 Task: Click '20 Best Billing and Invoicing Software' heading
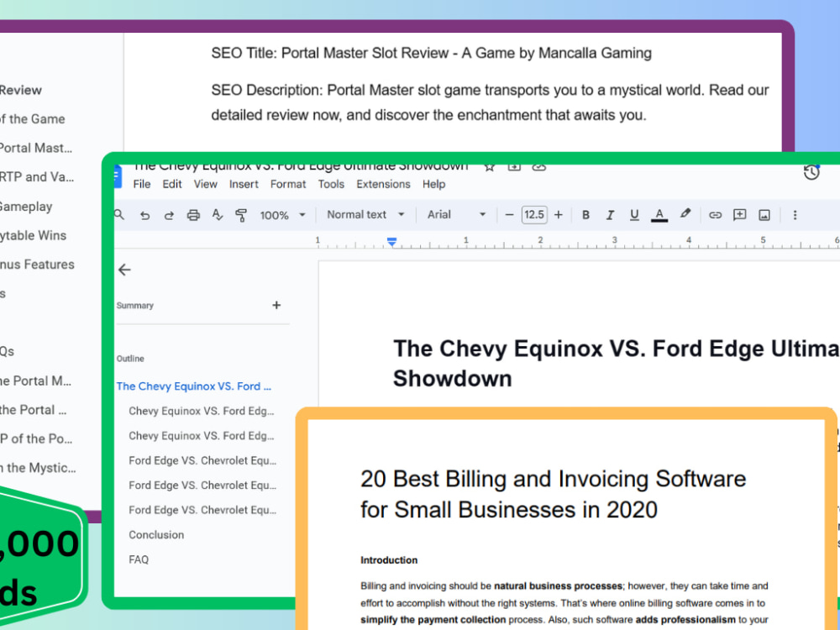553,494
